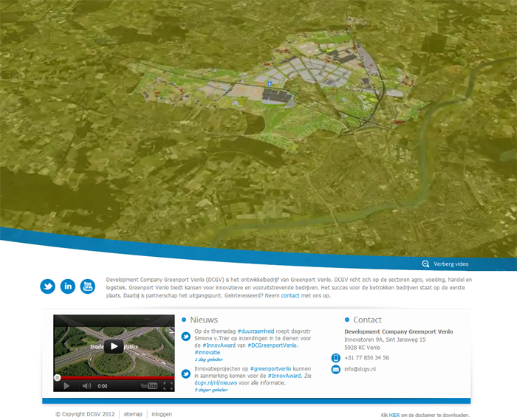Click the Twitter bird icon next to the #duurzaamheid tweet
The image size is (517, 420).
(x=186, y=337)
